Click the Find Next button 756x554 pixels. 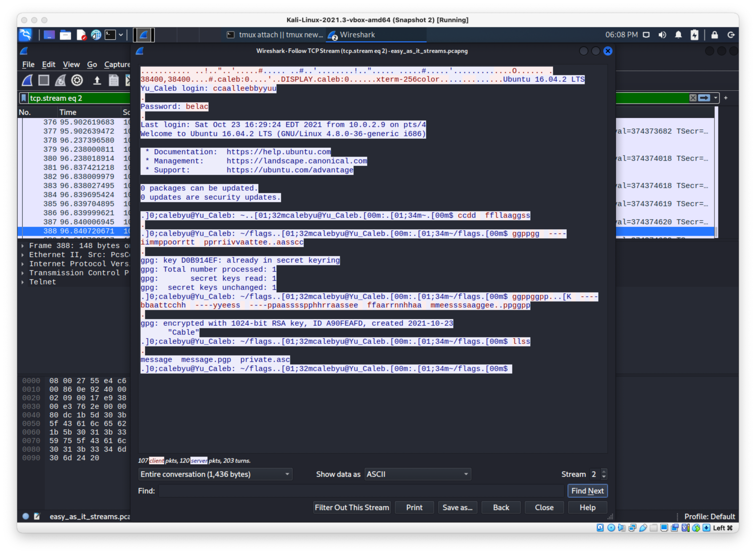(x=588, y=491)
